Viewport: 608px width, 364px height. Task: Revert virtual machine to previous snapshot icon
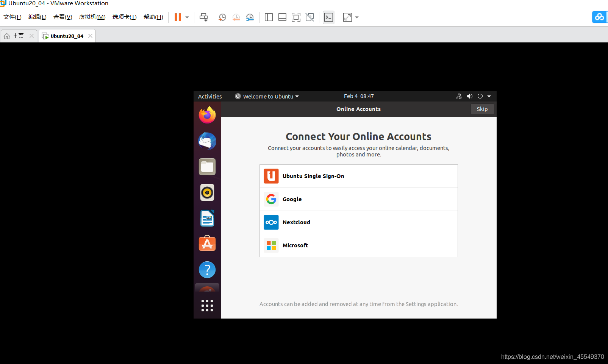[x=236, y=17]
